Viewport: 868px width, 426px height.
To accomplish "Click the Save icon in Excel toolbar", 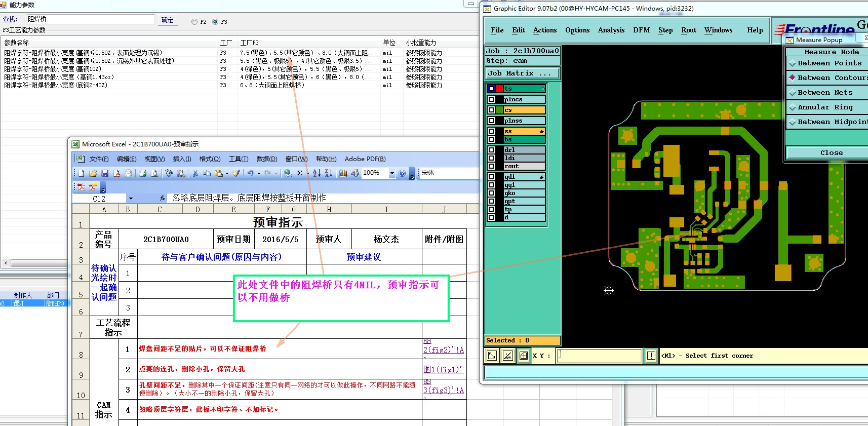I will (x=105, y=173).
